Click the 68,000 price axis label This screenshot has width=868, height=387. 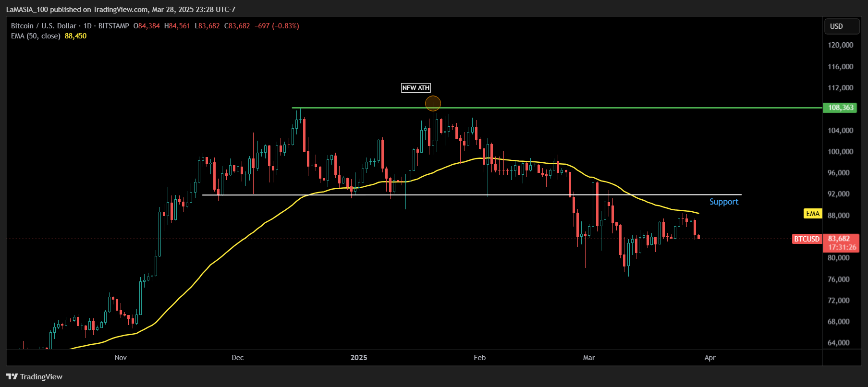[838, 322]
